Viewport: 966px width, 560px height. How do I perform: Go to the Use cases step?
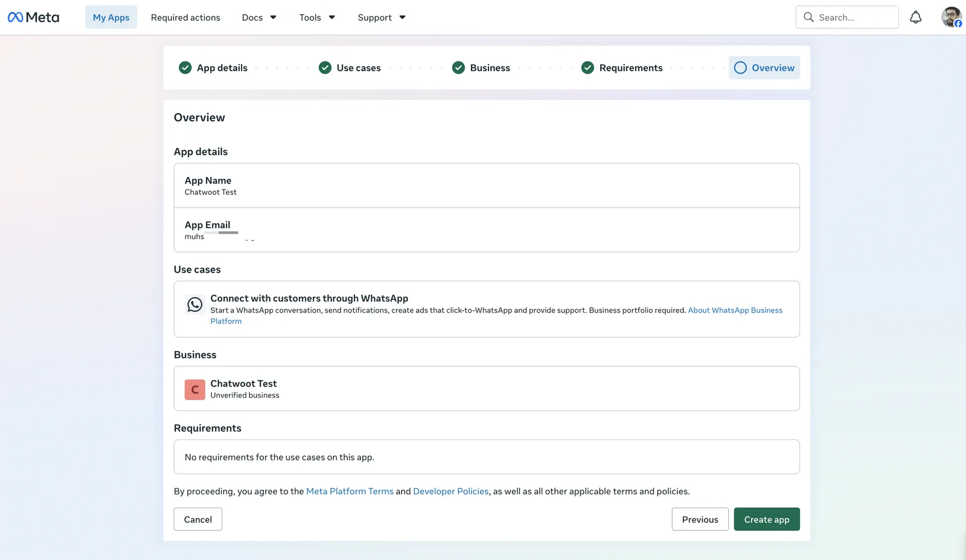pyautogui.click(x=350, y=68)
